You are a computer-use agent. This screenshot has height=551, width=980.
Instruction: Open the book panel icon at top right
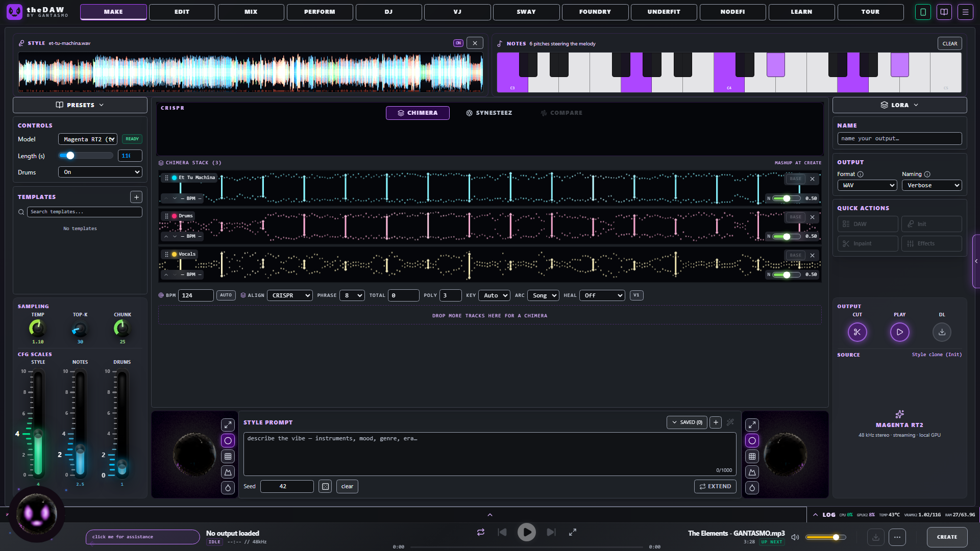[944, 12]
